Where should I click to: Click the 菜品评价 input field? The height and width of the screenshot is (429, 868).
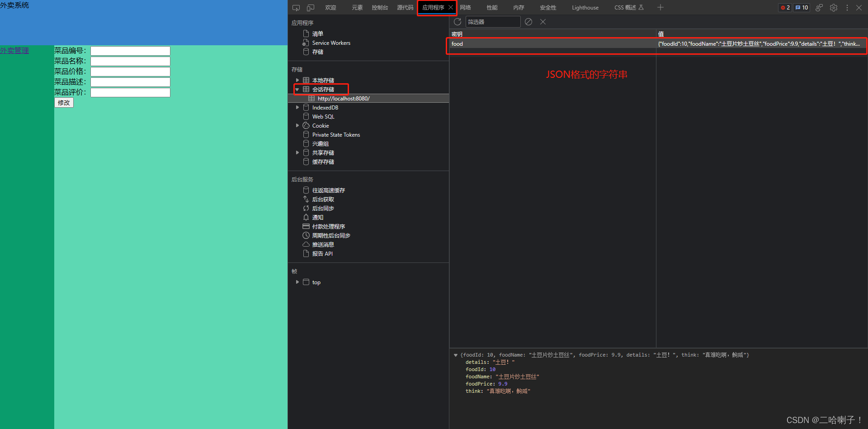[130, 92]
